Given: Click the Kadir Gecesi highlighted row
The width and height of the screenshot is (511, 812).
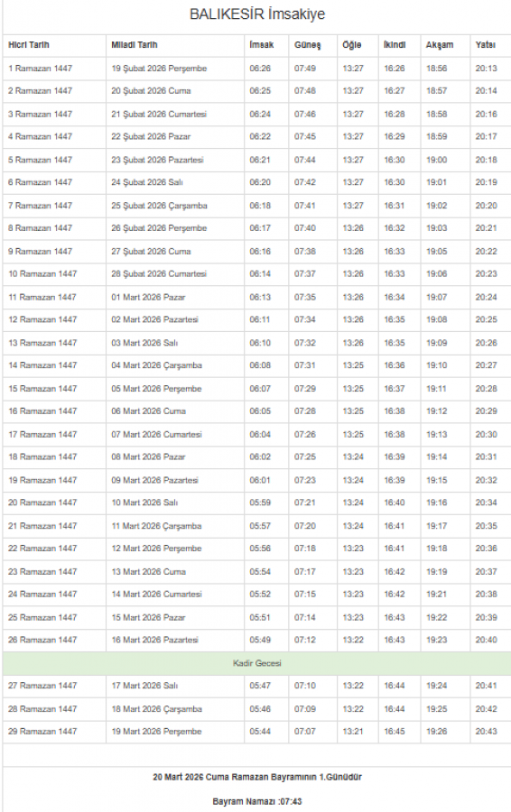Looking at the screenshot, I should coord(256,663).
